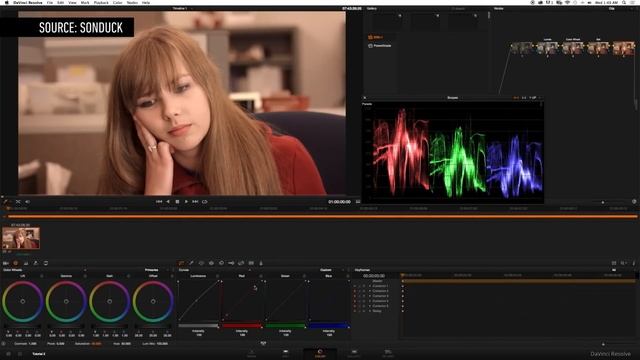Open the Power Window palette icon
The height and width of the screenshot is (360, 640).
[201, 263]
